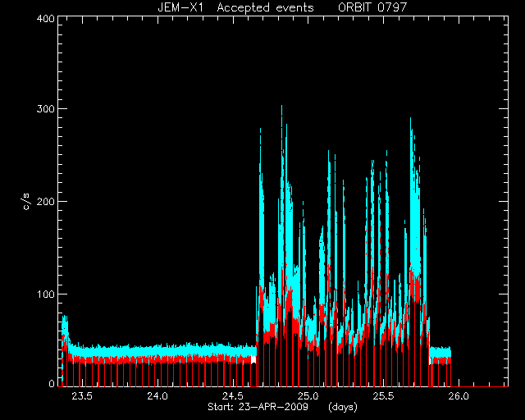
Task: Click the 24.5 x-axis tick label
Action: pos(233,396)
